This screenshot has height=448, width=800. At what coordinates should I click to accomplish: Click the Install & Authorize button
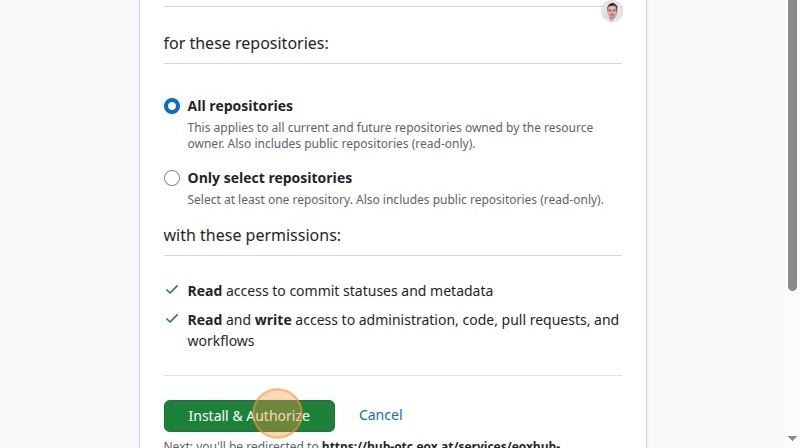[x=249, y=416]
